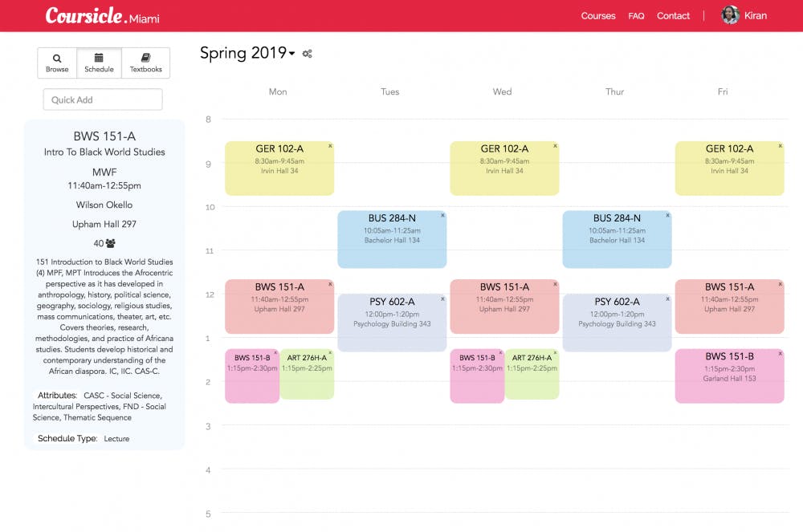Open the Courses navigation link

[598, 16]
